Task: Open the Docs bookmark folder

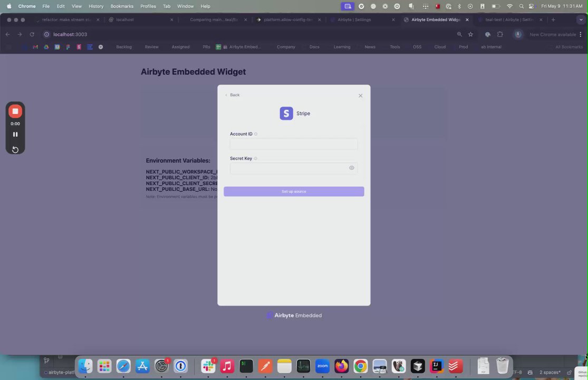Action: [314, 47]
